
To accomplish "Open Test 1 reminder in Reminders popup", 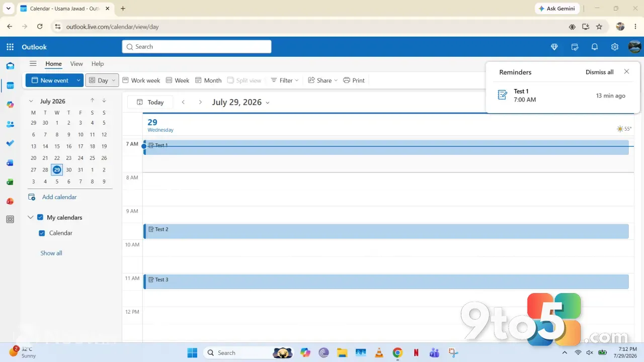I will point(562,96).
